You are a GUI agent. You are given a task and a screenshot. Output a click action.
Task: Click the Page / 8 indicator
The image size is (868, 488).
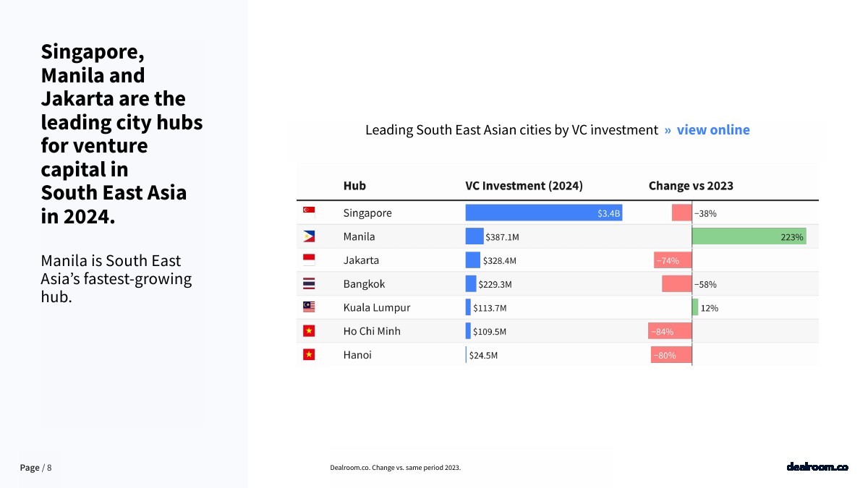(x=35, y=468)
